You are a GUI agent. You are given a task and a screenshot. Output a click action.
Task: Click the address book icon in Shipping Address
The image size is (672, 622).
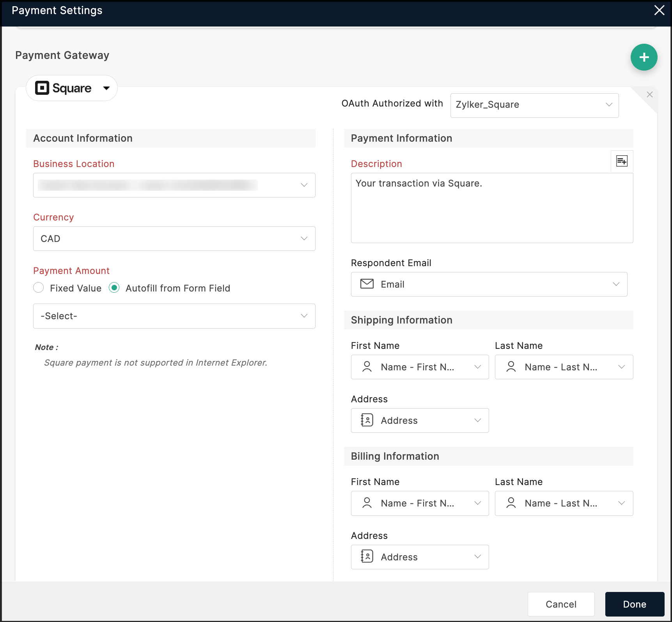367,420
